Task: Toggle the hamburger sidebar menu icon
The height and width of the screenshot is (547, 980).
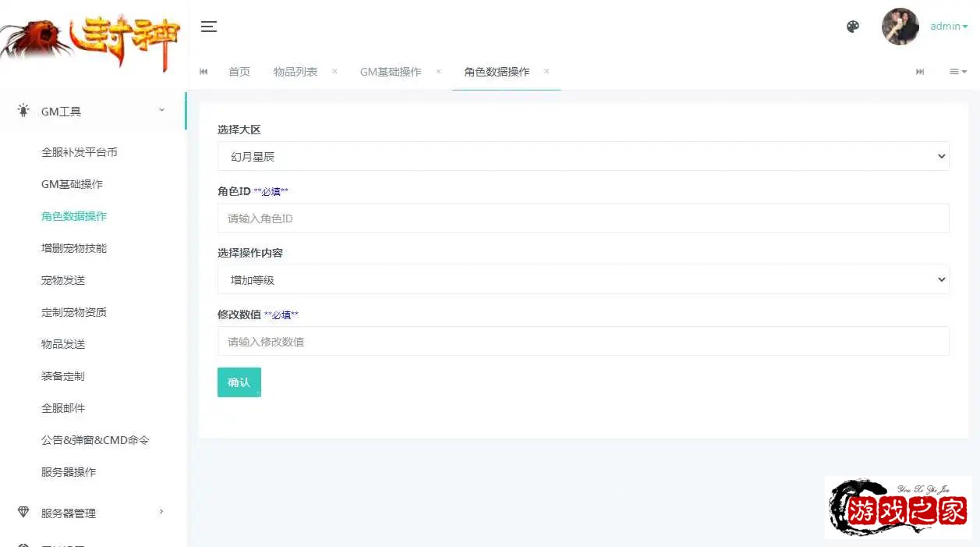Action: pos(208,27)
